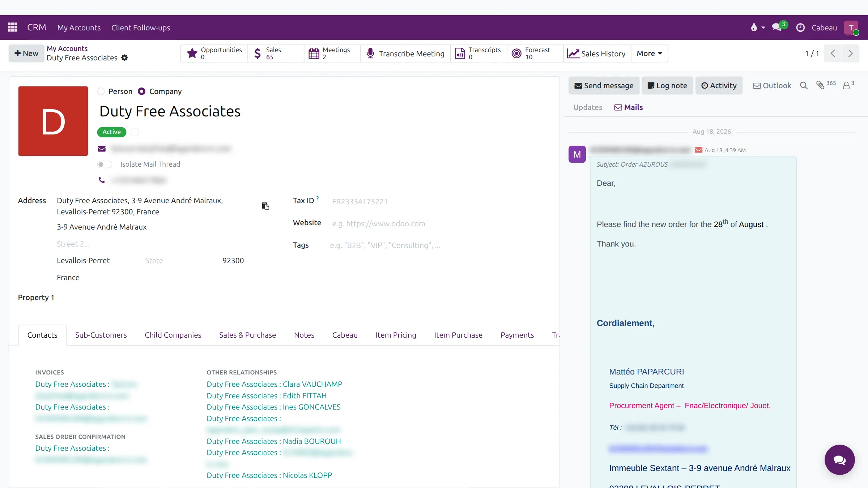Viewport: 868px width, 488px height.
Task: Open the apps grid menu icon
Action: click(13, 27)
